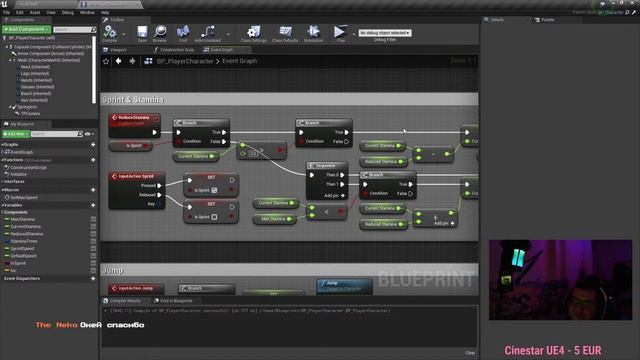
Task: Toggle SprintSpeed variable visibility eye
Action: click(x=93, y=249)
